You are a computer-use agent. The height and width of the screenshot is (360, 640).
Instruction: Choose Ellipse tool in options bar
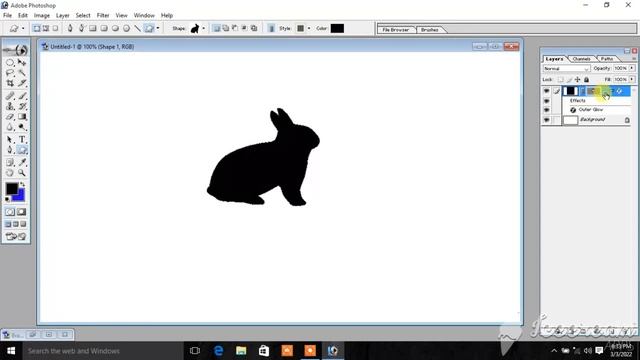(116, 28)
